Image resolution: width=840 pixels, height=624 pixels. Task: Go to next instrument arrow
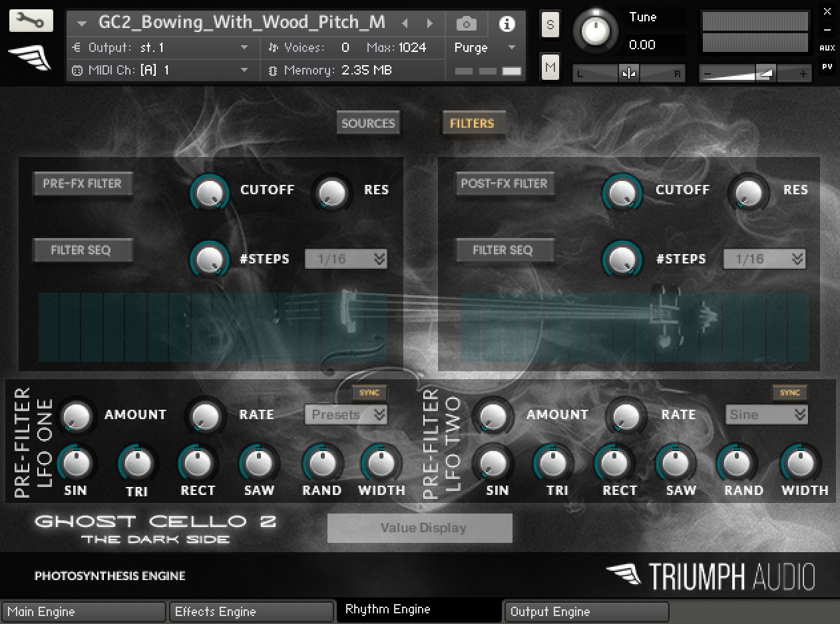(430, 23)
